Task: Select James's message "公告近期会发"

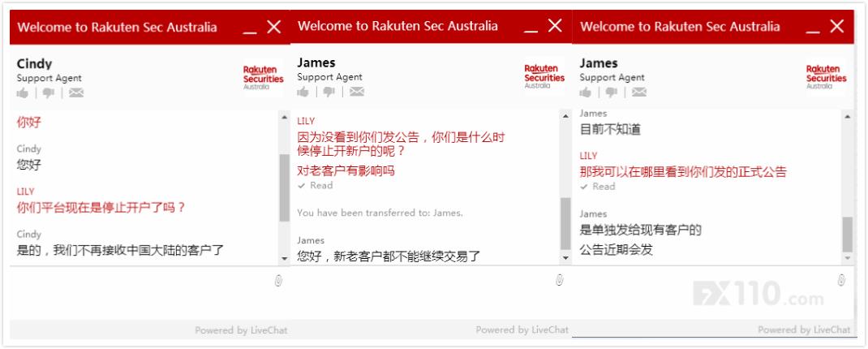Action: [x=617, y=250]
